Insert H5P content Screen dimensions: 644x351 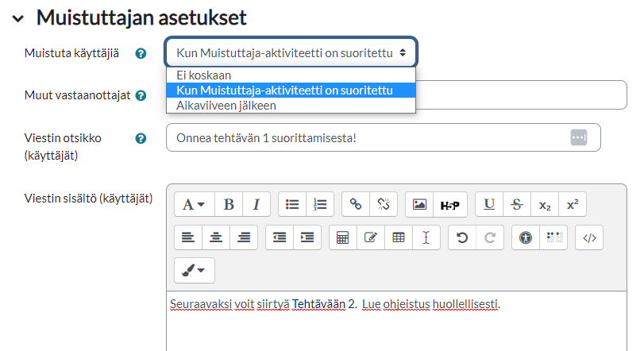(449, 204)
